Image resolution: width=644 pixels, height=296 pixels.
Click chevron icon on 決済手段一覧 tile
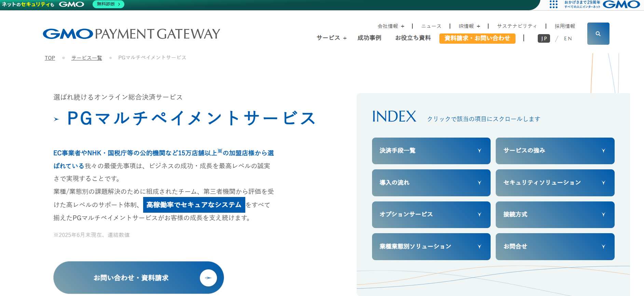click(479, 151)
